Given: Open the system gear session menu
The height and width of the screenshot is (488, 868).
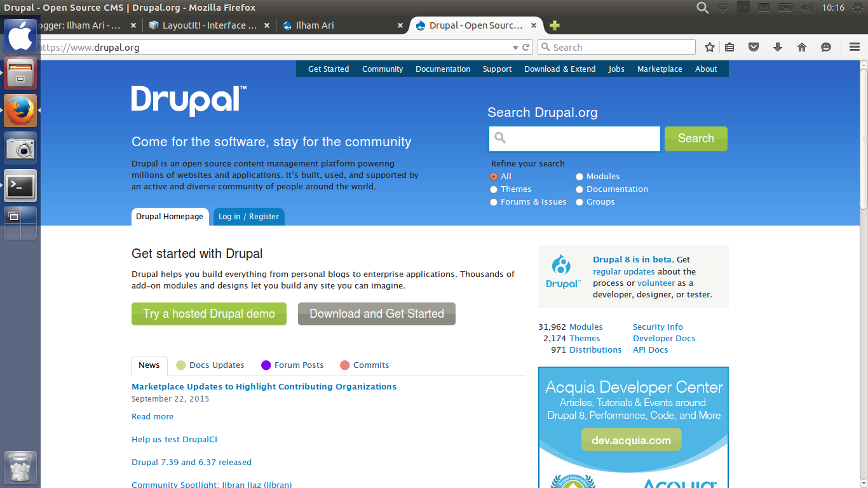Looking at the screenshot, I should (858, 8).
